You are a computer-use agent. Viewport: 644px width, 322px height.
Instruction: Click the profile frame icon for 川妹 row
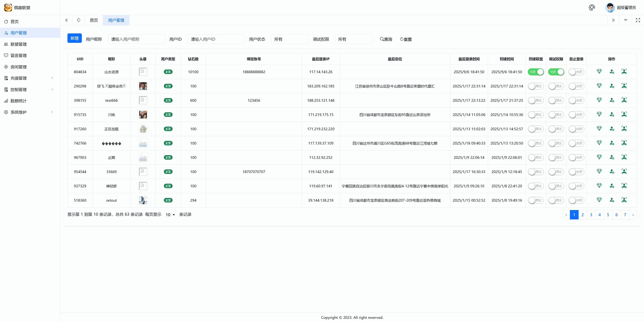click(624, 114)
